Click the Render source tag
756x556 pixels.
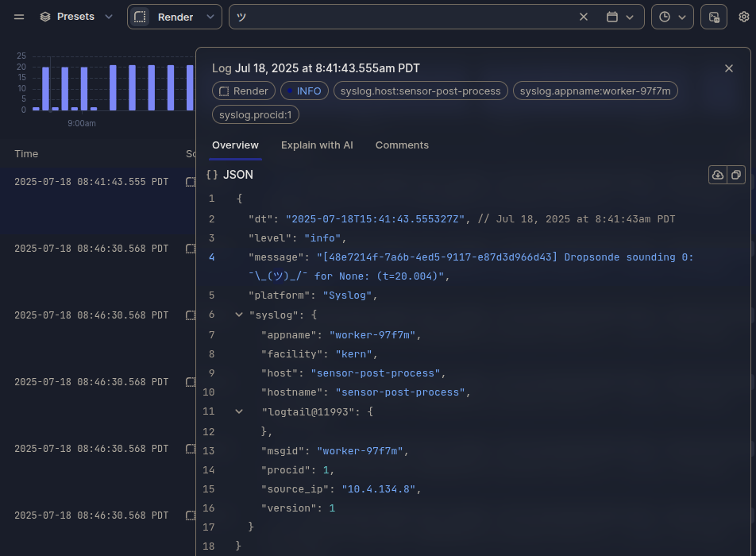tap(244, 91)
